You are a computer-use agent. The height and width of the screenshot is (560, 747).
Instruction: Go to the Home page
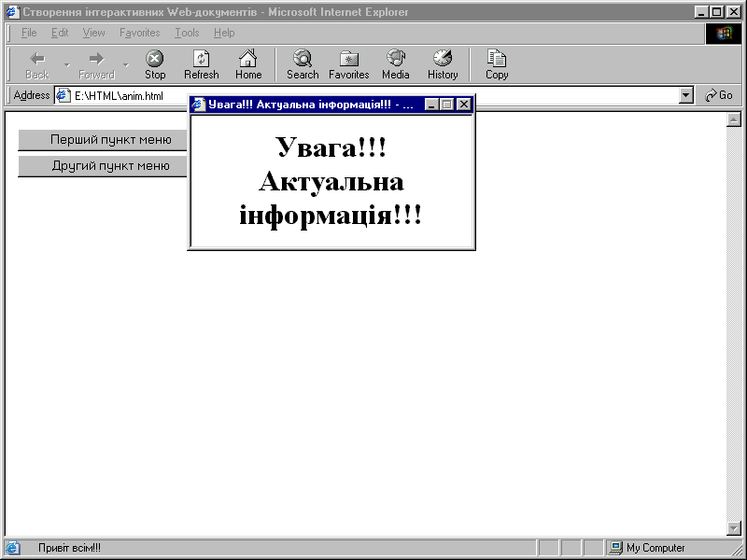click(248, 65)
